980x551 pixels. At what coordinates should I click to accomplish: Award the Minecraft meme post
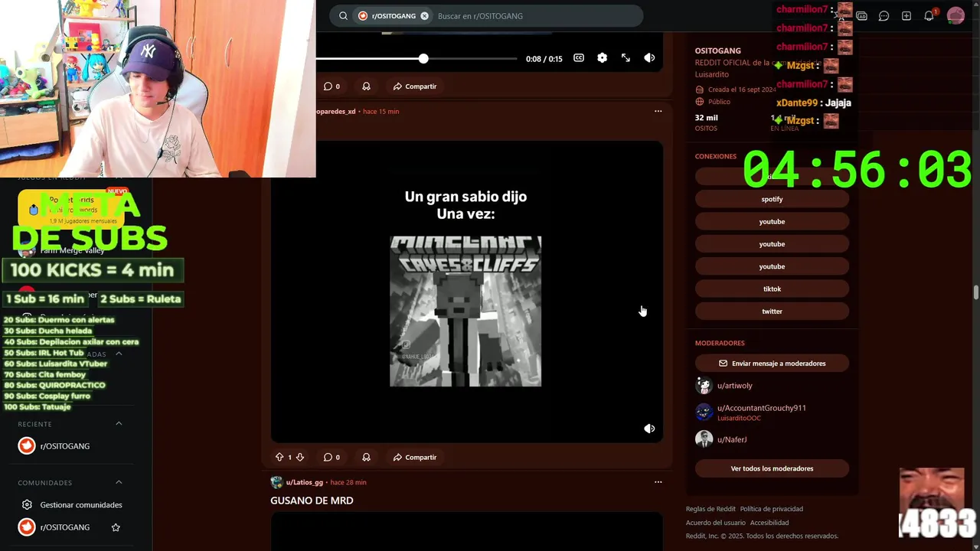click(x=366, y=457)
